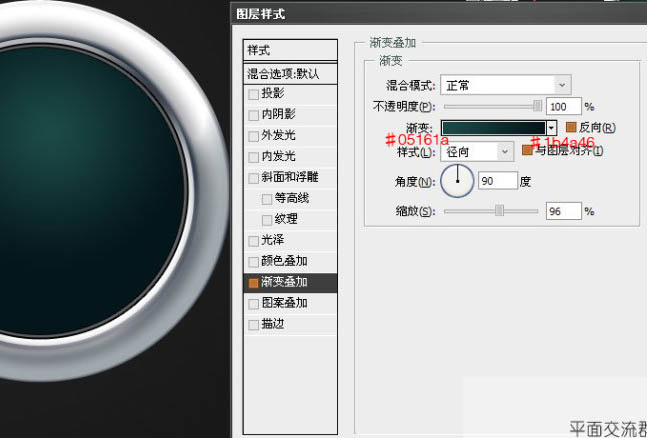Select the 斜面和浮雕 bevel entry label
The height and width of the screenshot is (438, 647).
290,177
